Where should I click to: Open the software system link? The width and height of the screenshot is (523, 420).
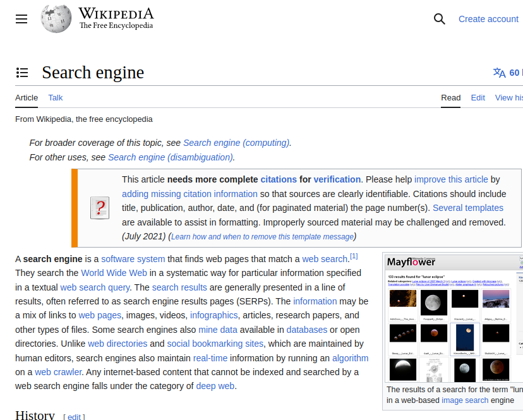click(x=133, y=259)
